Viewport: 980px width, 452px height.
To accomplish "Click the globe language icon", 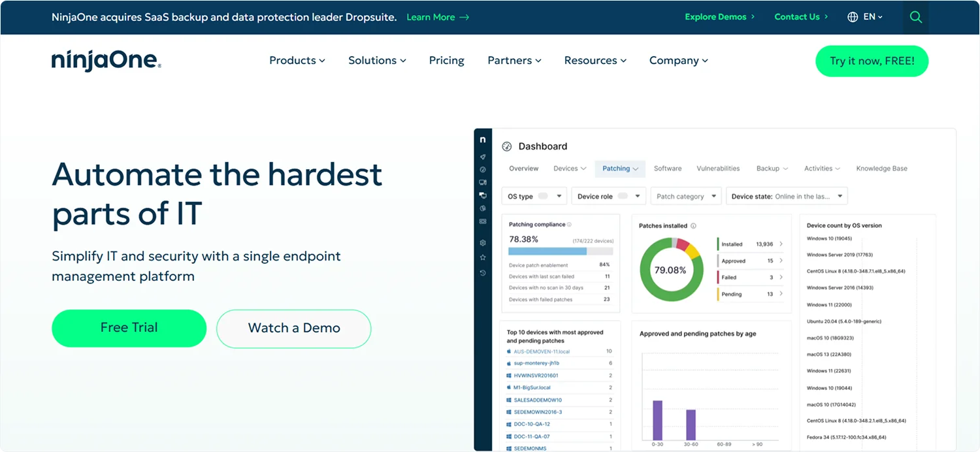I will (853, 17).
